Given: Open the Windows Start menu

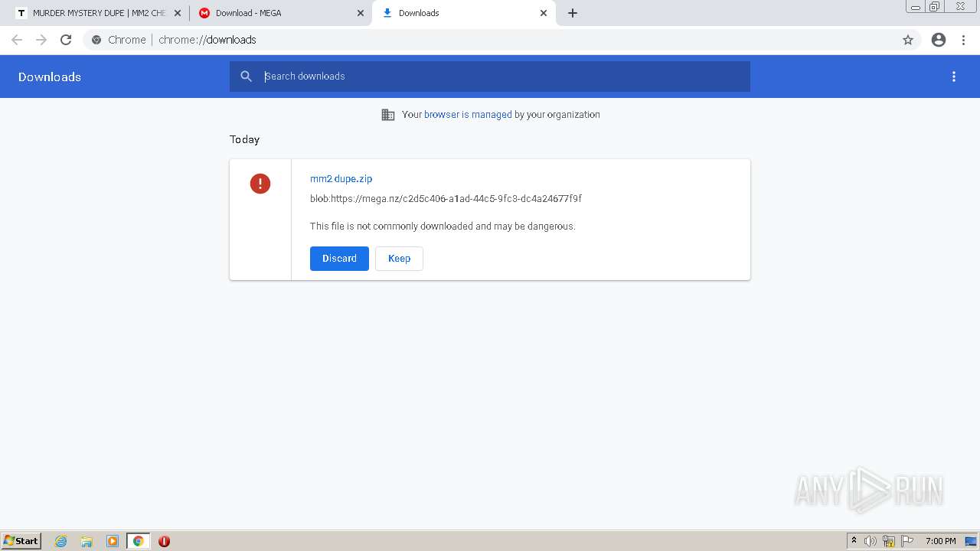Looking at the screenshot, I should click(21, 541).
